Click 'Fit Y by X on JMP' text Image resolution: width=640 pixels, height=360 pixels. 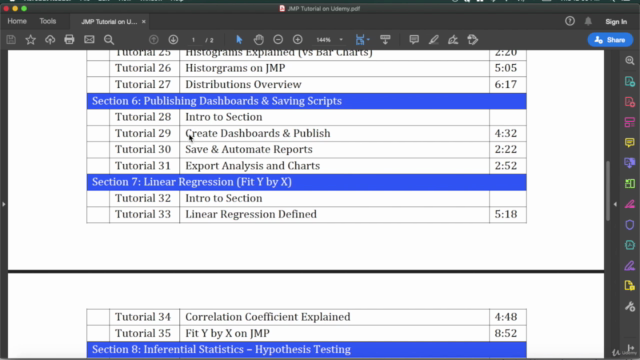point(227,333)
